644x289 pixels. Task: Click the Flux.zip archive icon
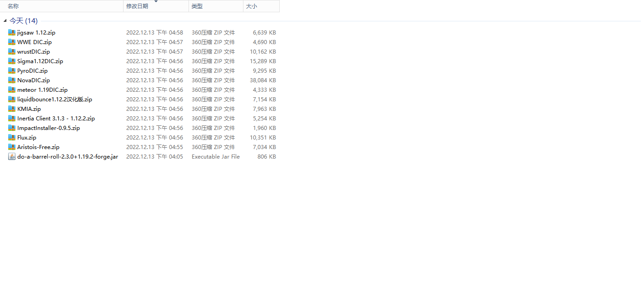click(x=12, y=138)
